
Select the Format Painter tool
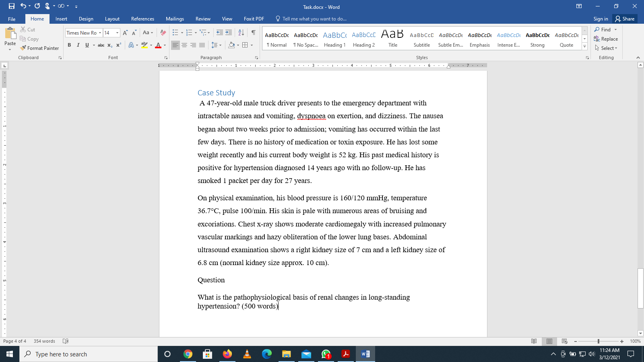(39, 48)
